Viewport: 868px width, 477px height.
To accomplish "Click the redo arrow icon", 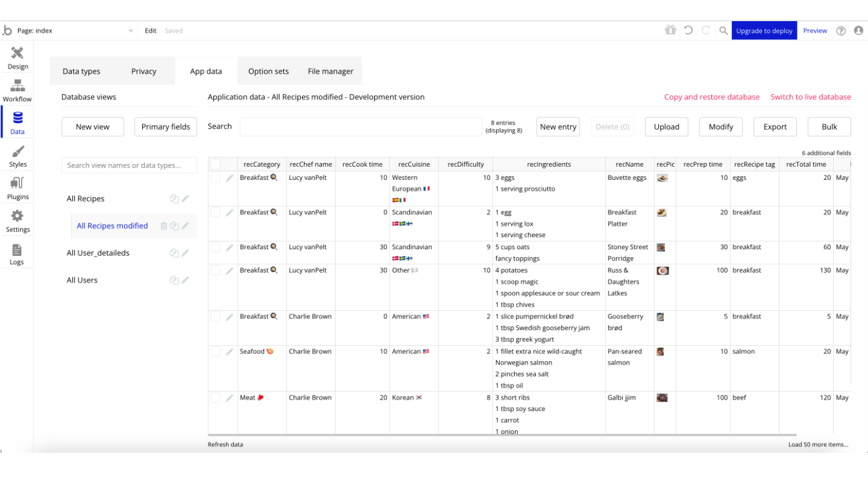I will (x=706, y=30).
